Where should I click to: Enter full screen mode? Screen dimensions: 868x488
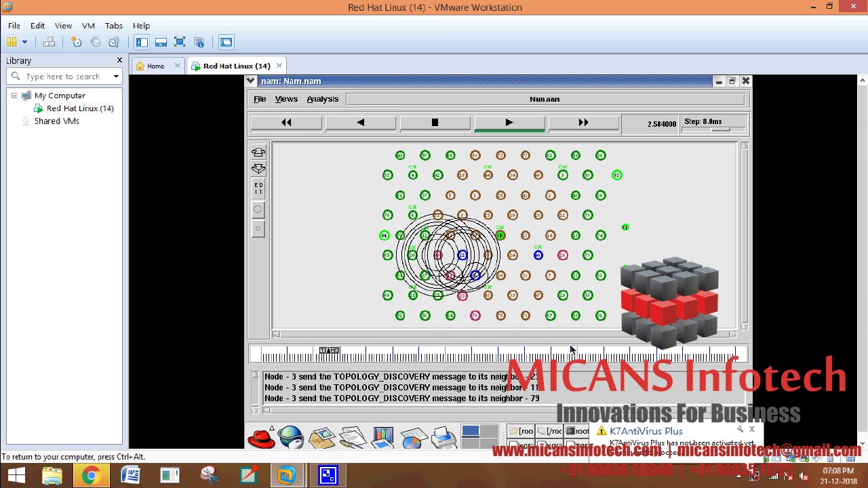pos(180,42)
